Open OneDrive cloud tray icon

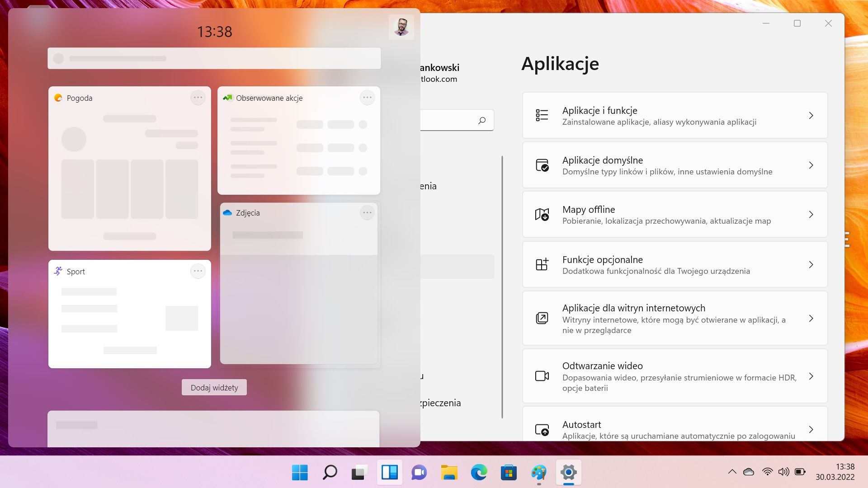tap(749, 472)
